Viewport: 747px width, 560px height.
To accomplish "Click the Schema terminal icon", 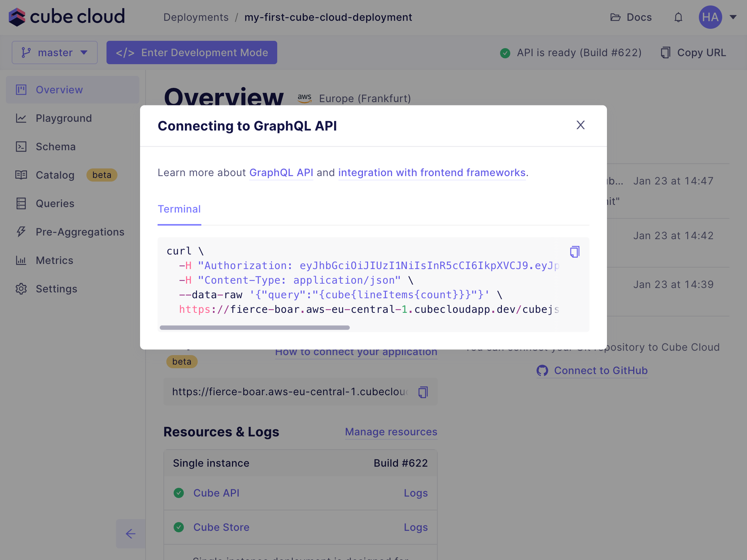I will coord(21,147).
